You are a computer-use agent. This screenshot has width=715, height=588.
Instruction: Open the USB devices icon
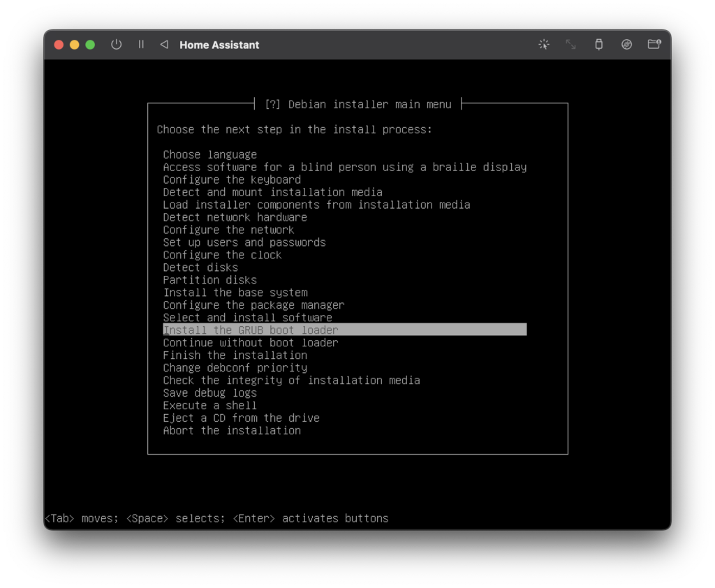tap(598, 44)
